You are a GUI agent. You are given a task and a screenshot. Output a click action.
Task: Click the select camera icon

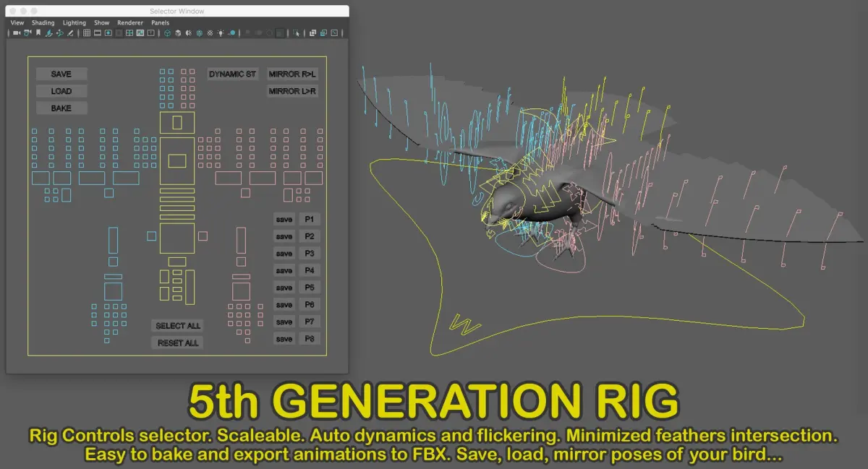pos(17,33)
